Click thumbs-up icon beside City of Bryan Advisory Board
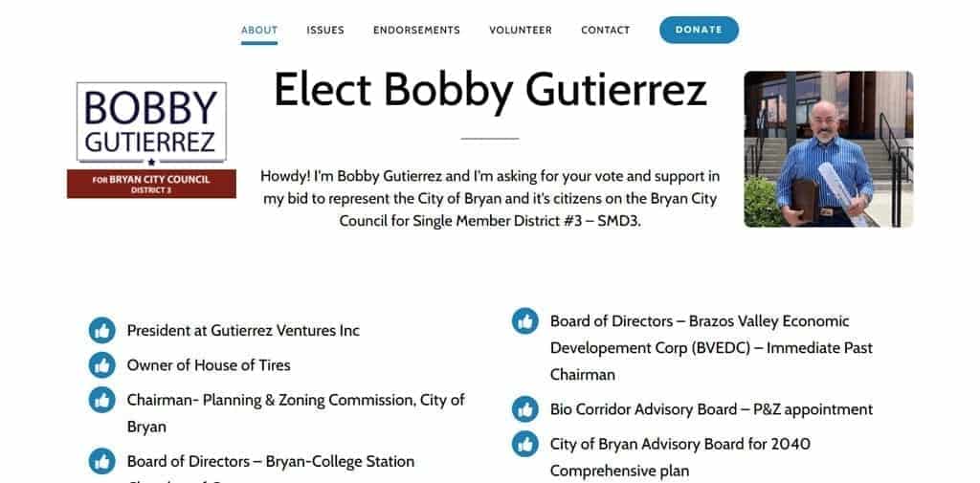This screenshot has height=483, width=980. coord(524,444)
